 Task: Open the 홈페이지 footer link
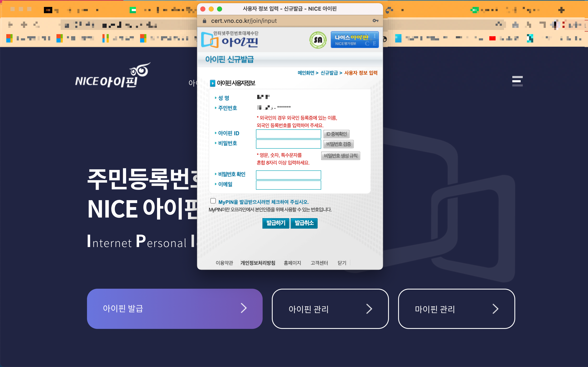click(292, 263)
